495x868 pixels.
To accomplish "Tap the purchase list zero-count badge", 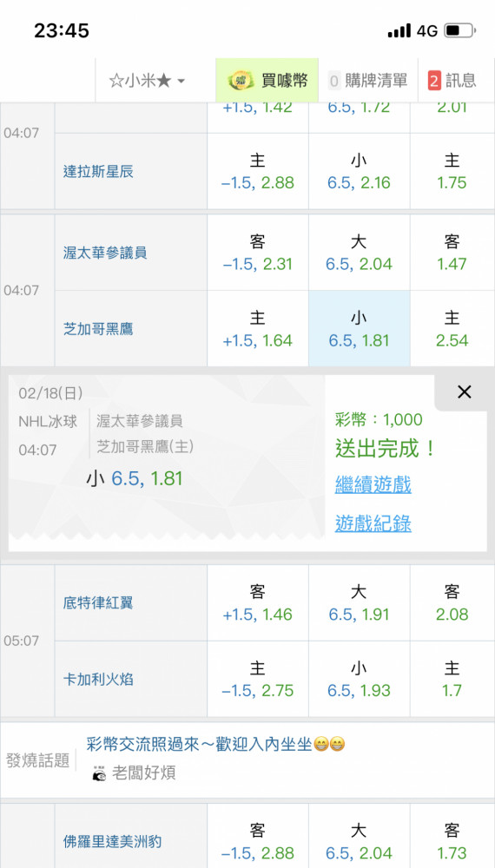I will [333, 82].
